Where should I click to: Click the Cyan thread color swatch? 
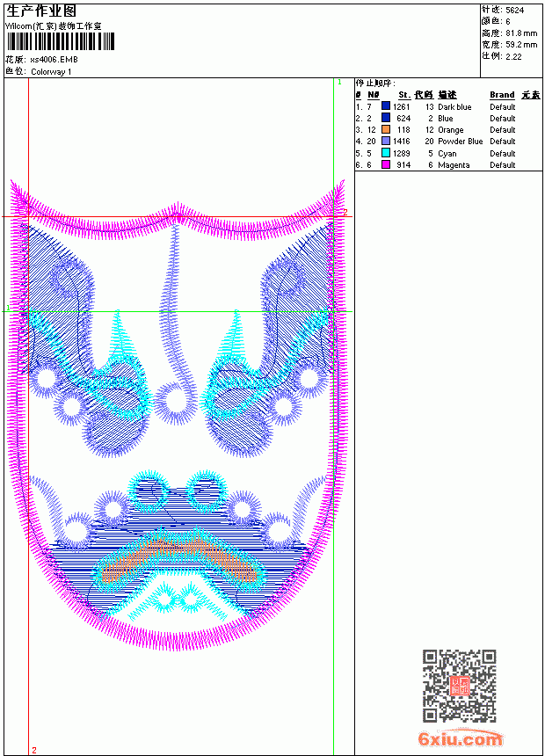pos(386,153)
